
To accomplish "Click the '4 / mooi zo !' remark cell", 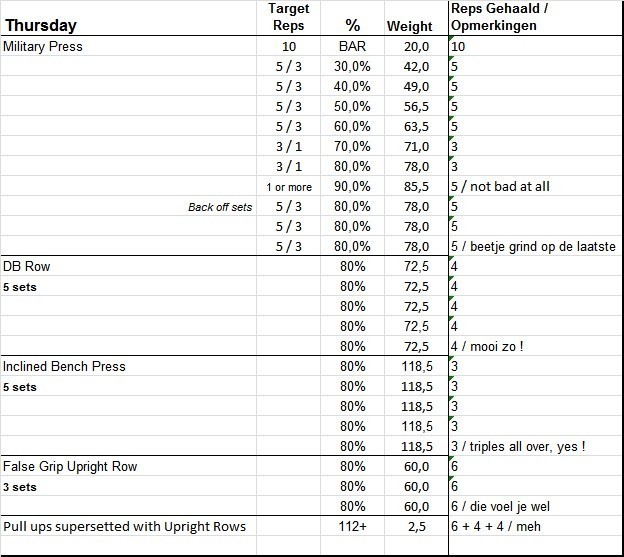I will (x=488, y=346).
